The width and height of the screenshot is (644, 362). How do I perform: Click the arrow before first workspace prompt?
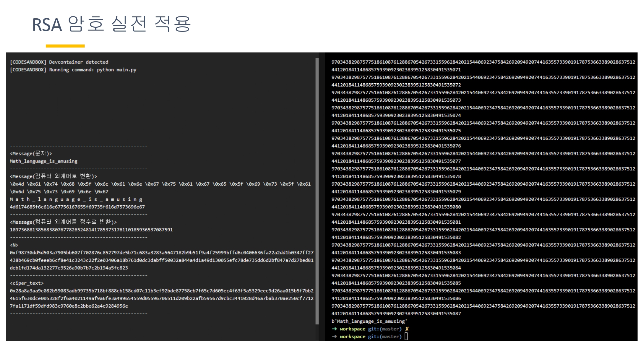pos(334,329)
